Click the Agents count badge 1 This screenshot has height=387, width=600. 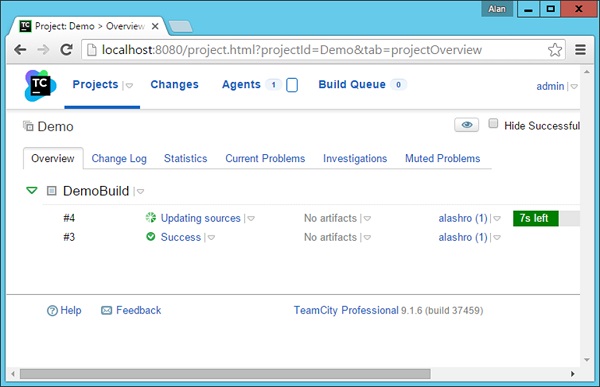coord(273,85)
